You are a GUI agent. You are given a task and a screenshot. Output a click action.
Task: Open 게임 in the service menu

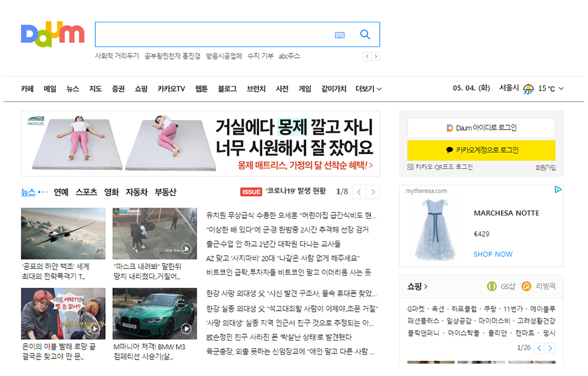click(305, 89)
